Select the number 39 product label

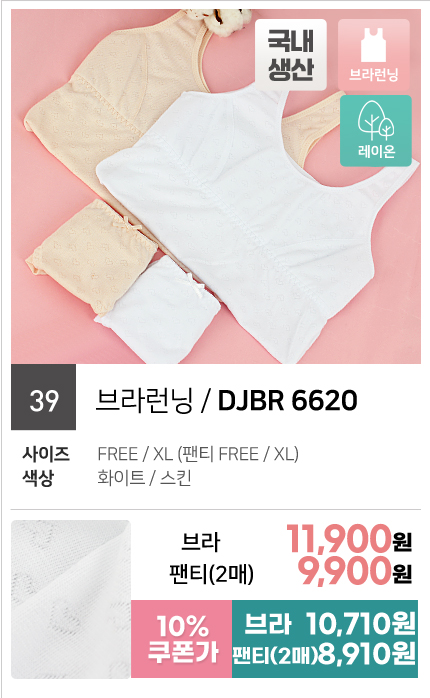[x=43, y=398]
